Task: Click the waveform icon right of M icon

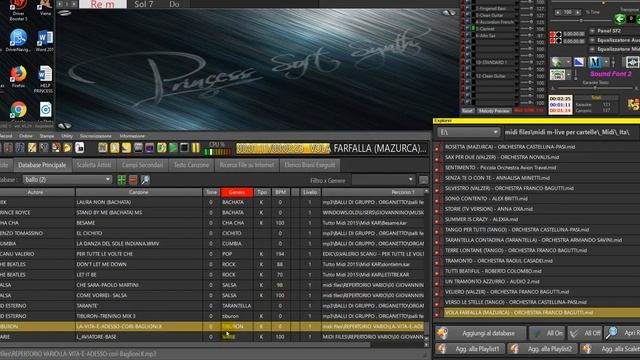Action: click(x=632, y=62)
